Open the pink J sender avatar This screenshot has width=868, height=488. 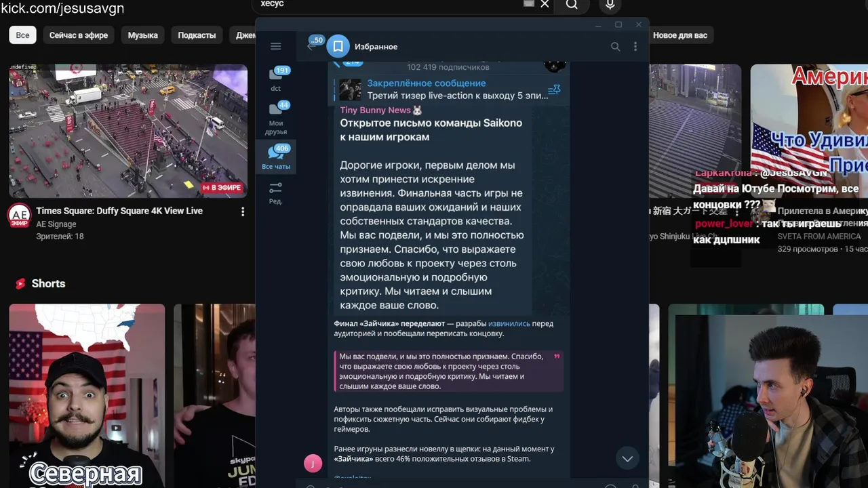click(313, 463)
